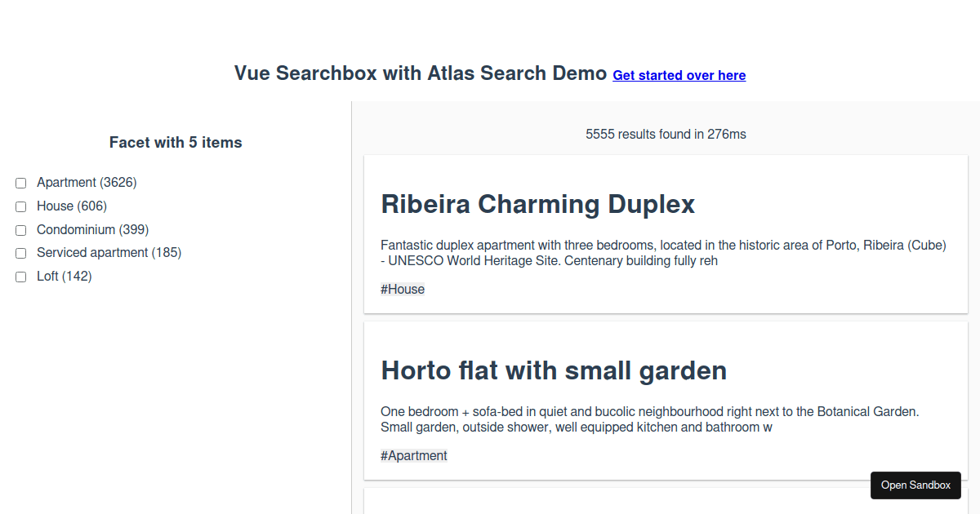Toggle the Condominium (399) checkbox

(x=20, y=230)
